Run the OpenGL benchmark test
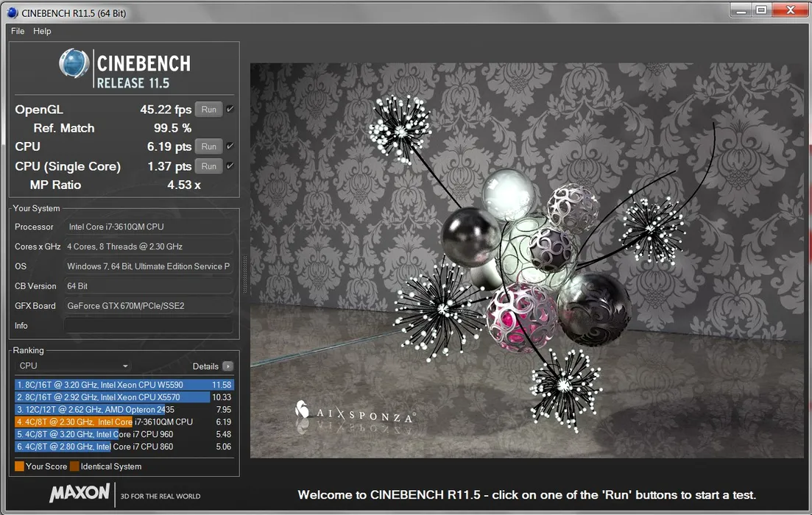The width and height of the screenshot is (812, 515). (x=208, y=110)
